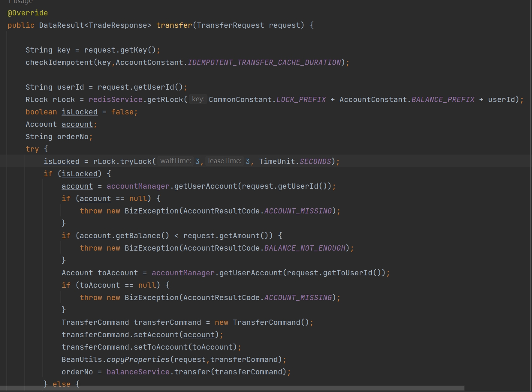Click the transfer method name in the declaration
This screenshot has height=392, width=532.
click(174, 26)
